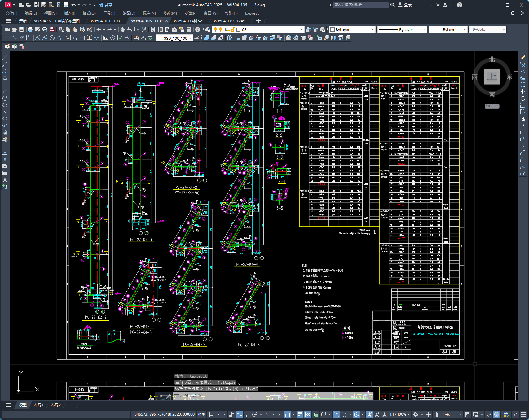Screen dimensions: 529x420
Task: Toggle snap mode in status bar
Action: pyautogui.click(x=218, y=414)
